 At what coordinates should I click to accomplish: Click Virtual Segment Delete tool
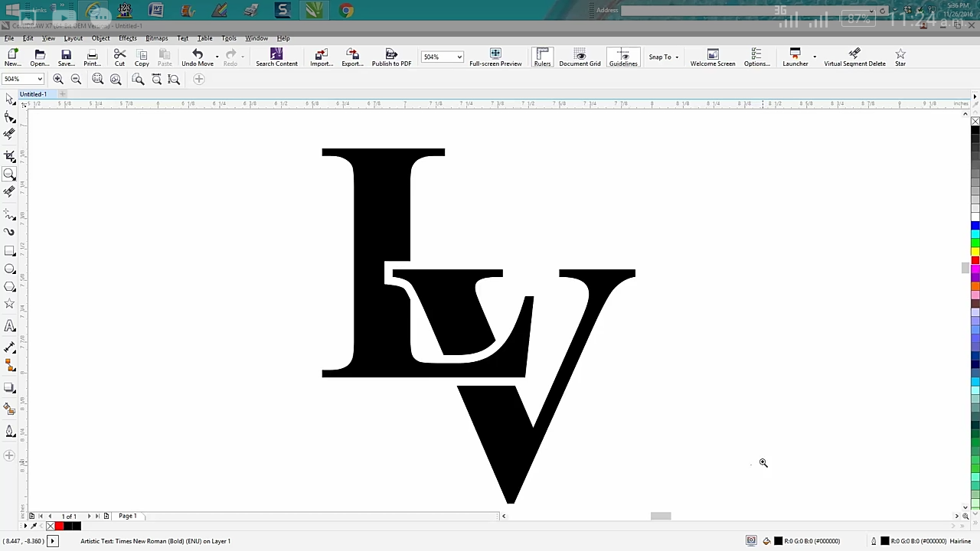pos(854,57)
